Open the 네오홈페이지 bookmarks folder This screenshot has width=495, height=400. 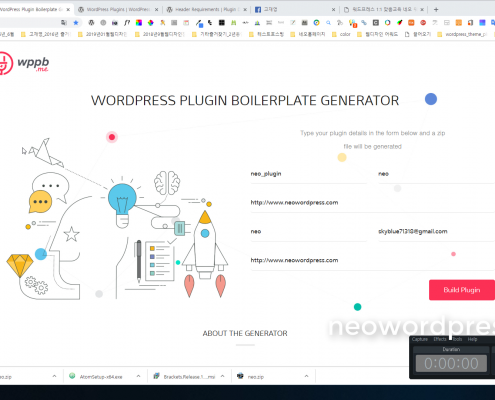coord(308,34)
